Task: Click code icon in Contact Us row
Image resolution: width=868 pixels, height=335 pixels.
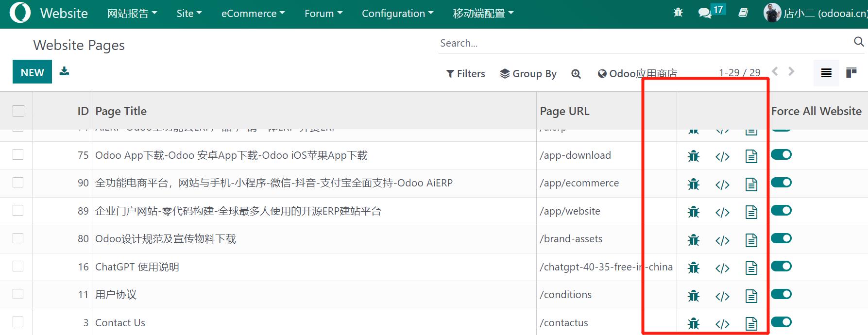Action: tap(722, 324)
